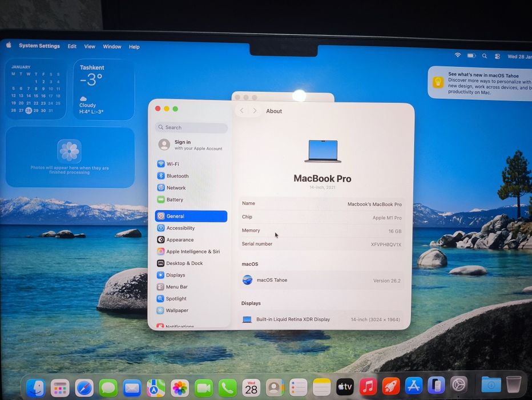Open the Window menu
532x400 pixels.
coord(112,46)
